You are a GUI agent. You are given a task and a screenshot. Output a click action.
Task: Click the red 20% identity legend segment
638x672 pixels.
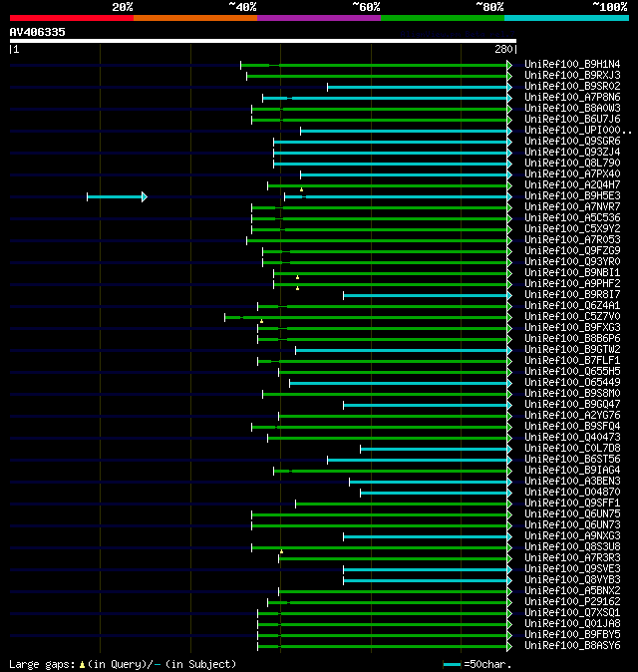72,18
